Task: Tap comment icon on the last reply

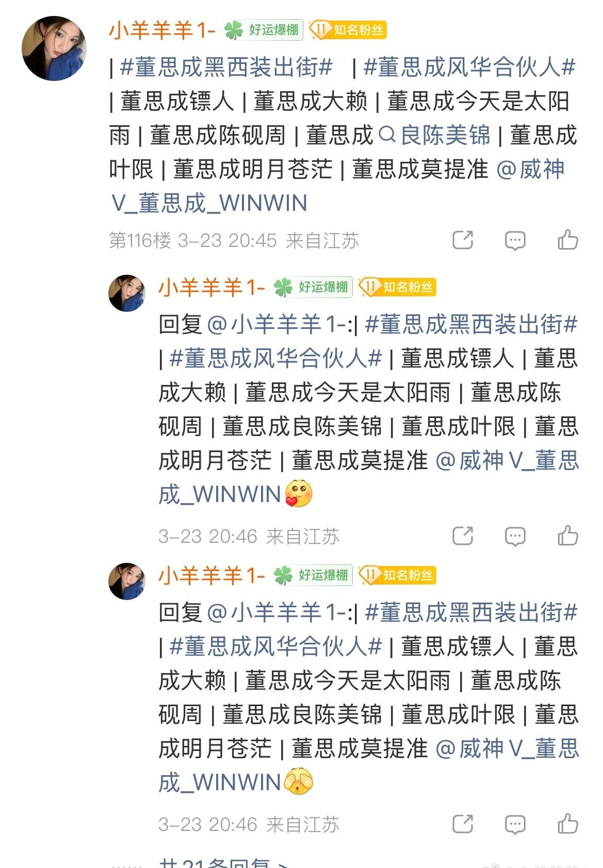Action: 515,824
